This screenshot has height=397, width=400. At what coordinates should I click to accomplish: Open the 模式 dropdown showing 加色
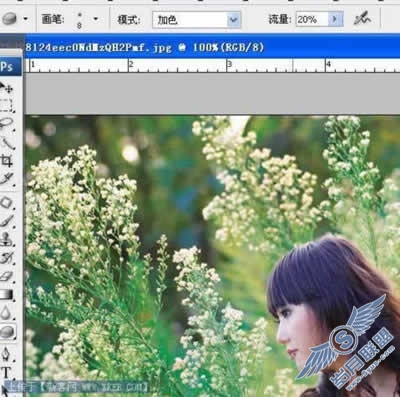(196, 20)
